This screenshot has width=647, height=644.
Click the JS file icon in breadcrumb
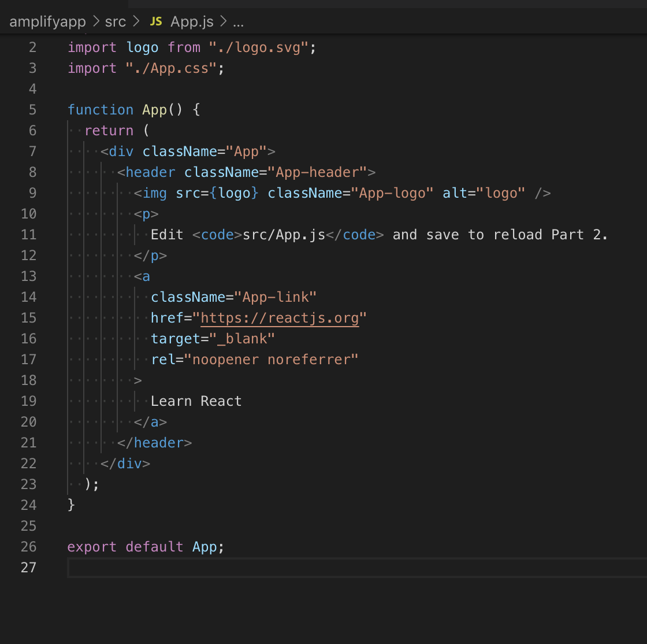click(x=155, y=21)
